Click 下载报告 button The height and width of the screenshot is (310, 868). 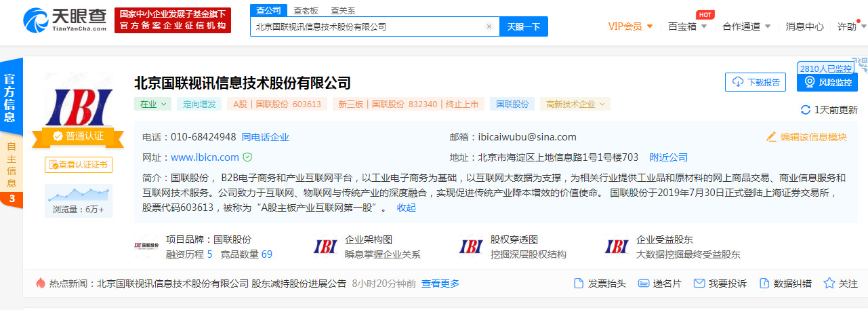(756, 82)
